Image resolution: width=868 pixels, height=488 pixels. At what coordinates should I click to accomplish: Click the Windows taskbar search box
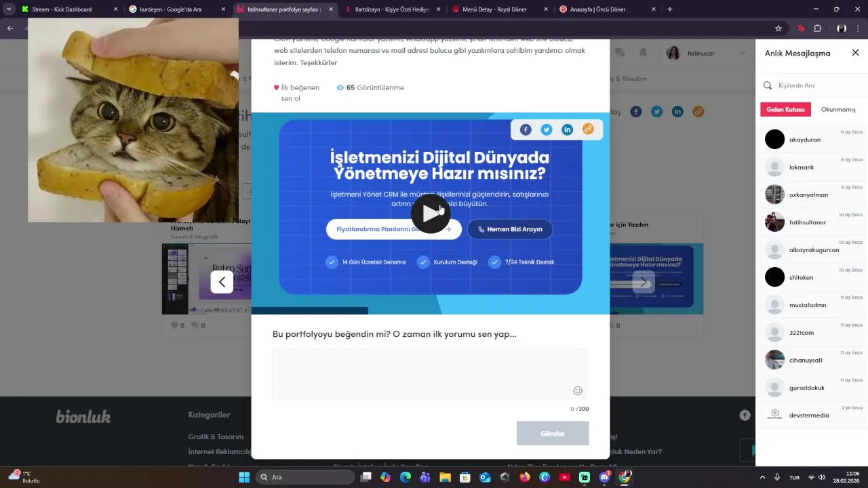tap(306, 477)
